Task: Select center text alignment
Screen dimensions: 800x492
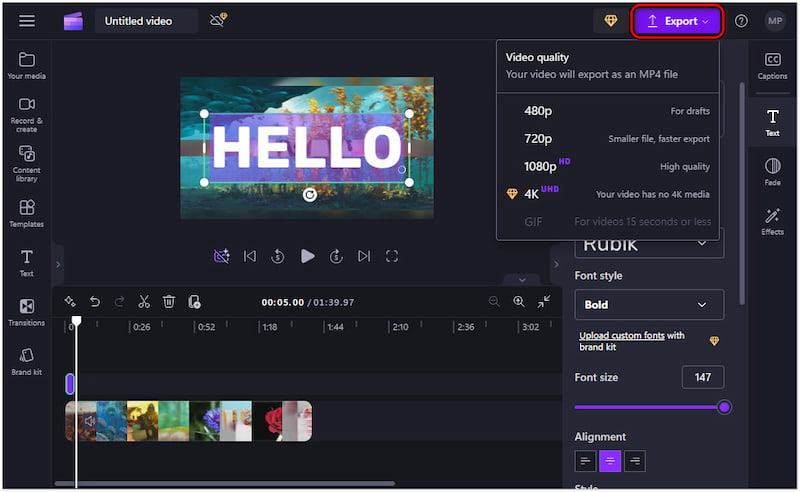Action: click(609, 461)
